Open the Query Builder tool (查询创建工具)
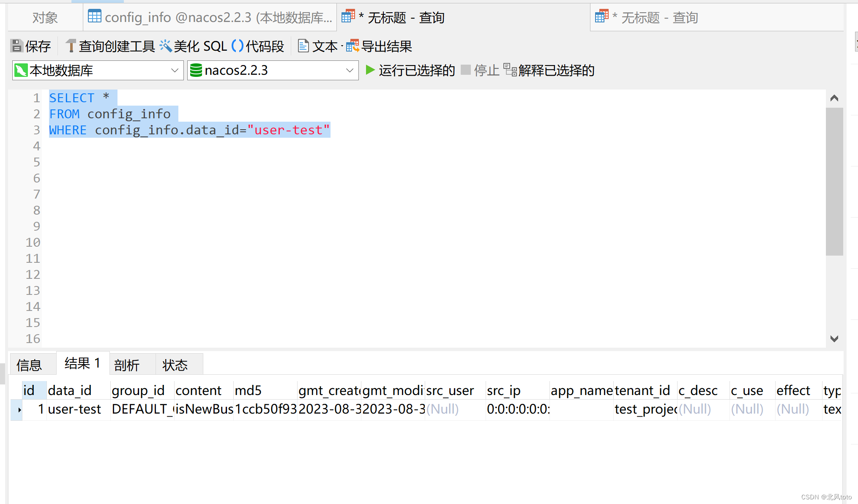Screen dimensions: 858x504 coord(110,46)
